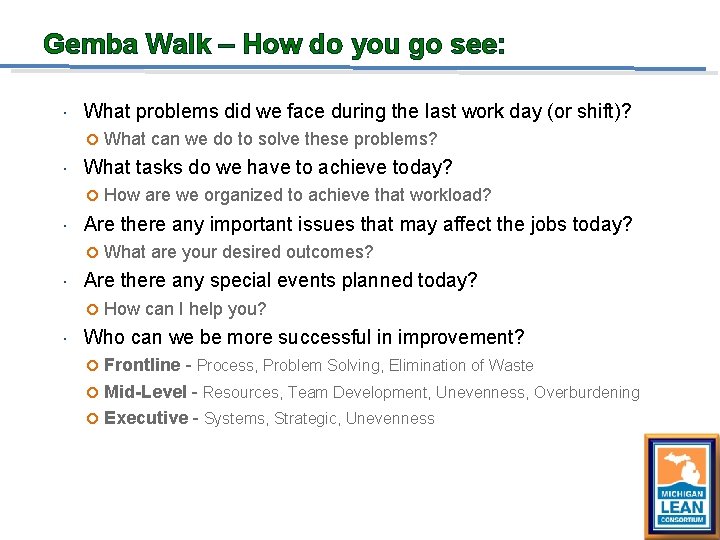
Task: Click the orange bullet next to Executive
Action: pos(93,419)
